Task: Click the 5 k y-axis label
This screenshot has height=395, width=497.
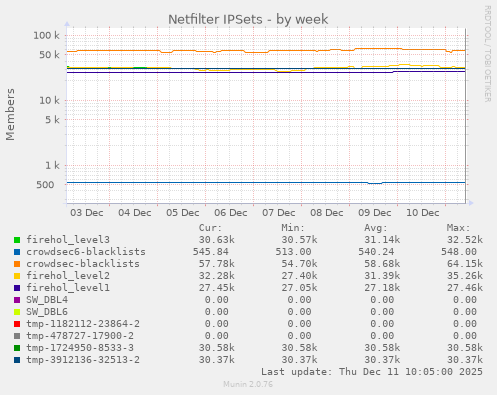Action: [53, 119]
